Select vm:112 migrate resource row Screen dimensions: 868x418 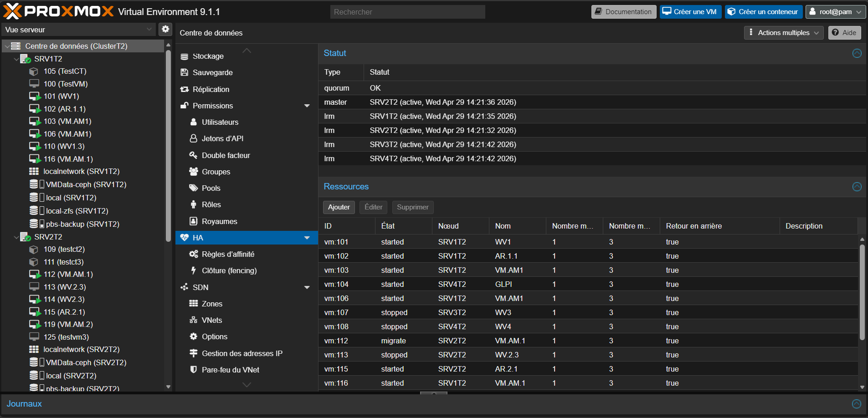tap(588, 341)
